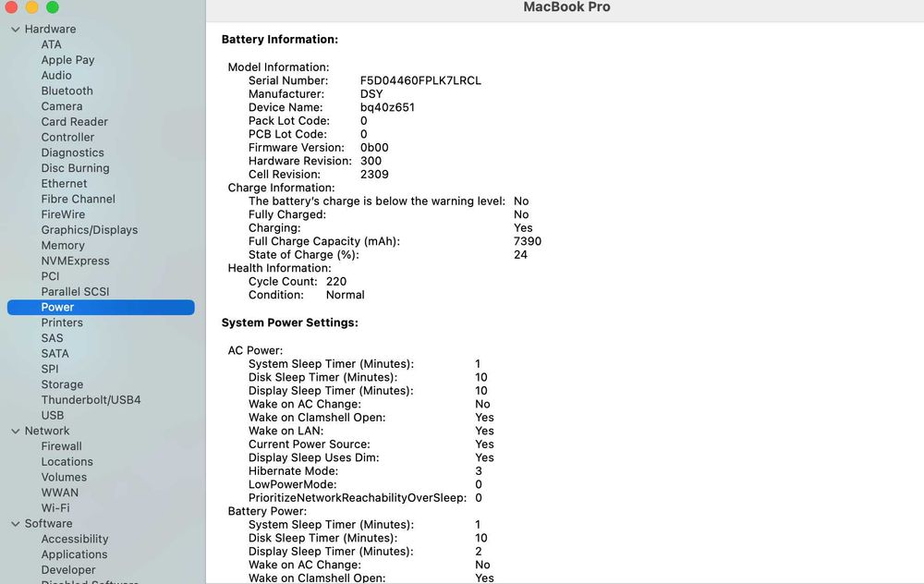Select ATA in the sidebar
Image resolution: width=924 pixels, height=584 pixels.
coord(51,44)
